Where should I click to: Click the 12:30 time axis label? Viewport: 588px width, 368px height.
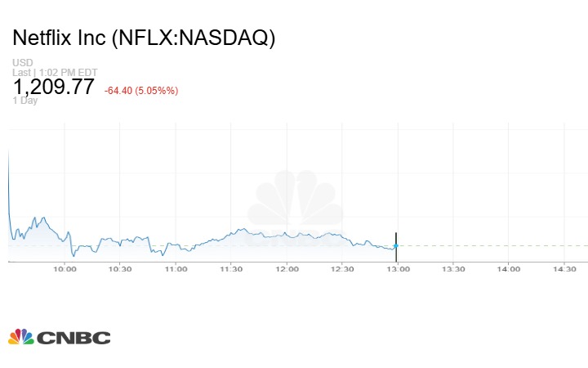pyautogui.click(x=342, y=269)
